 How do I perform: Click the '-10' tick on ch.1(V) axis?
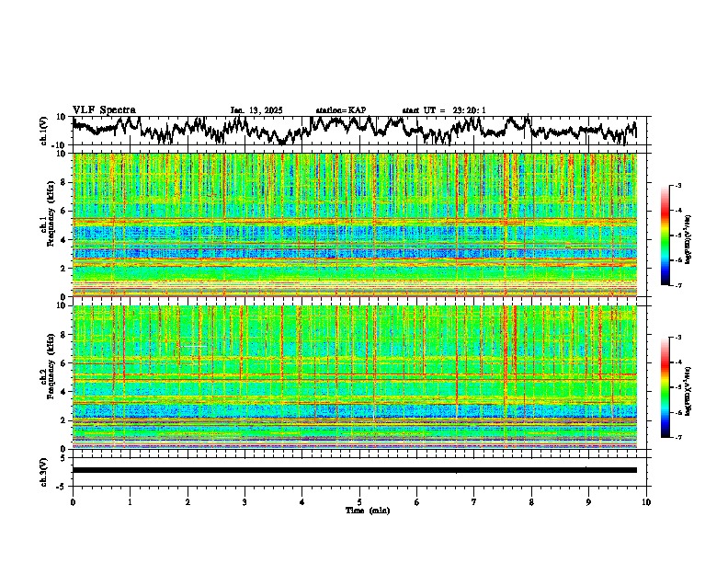[x=60, y=145]
